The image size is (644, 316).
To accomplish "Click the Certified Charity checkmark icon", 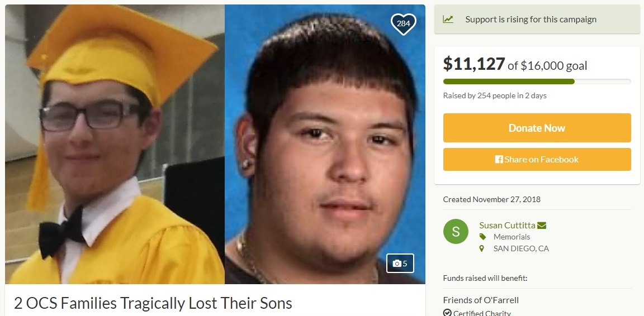I will coord(447,313).
